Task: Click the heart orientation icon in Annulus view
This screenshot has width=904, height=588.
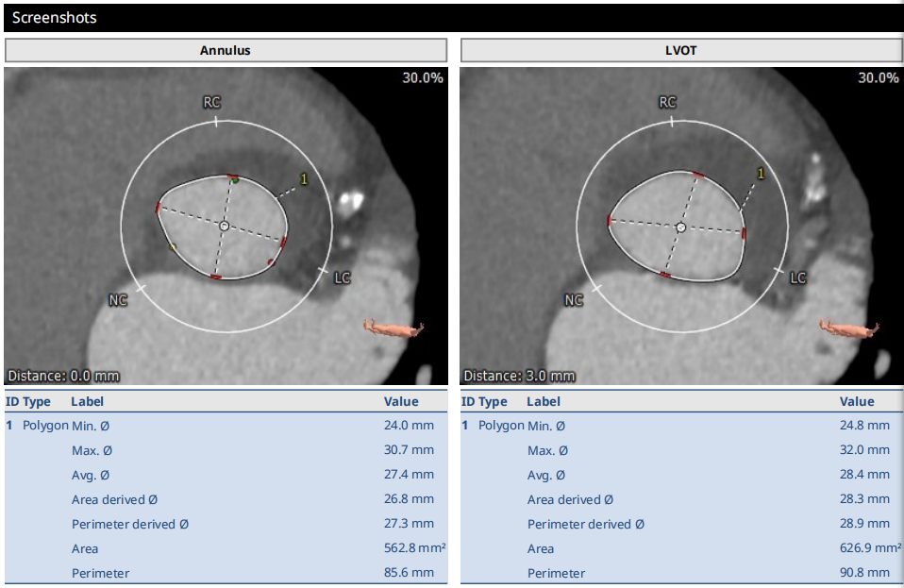Action: 393,328
